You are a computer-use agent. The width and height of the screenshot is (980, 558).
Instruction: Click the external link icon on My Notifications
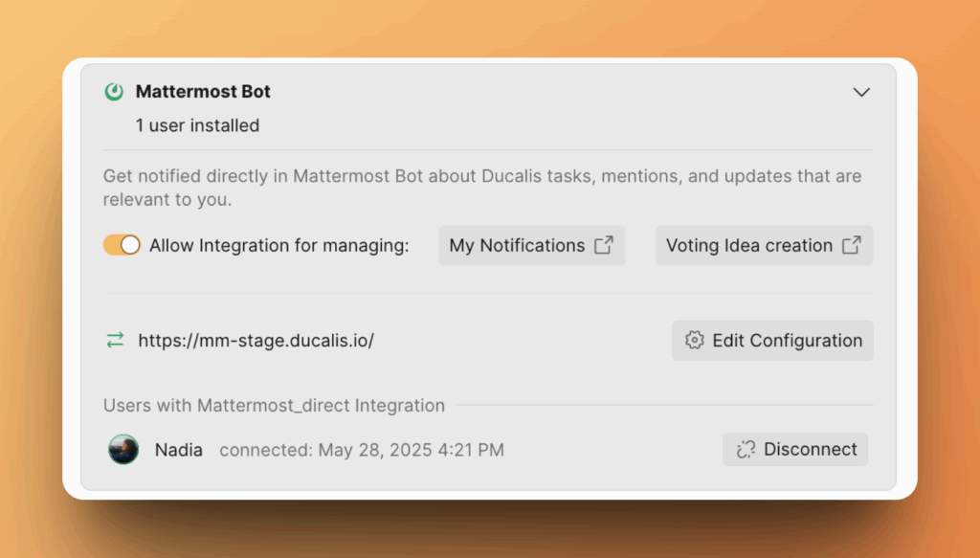point(603,245)
